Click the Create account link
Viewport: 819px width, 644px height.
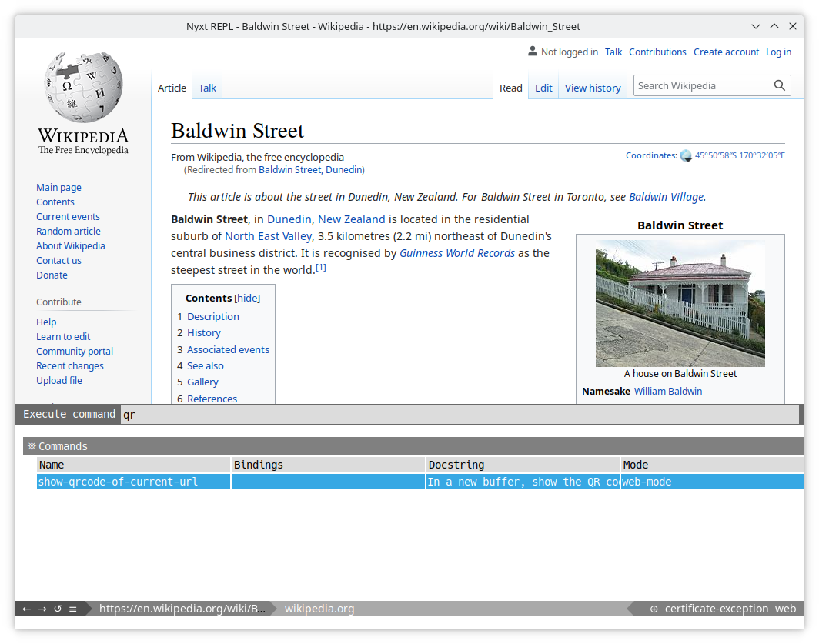tap(726, 52)
